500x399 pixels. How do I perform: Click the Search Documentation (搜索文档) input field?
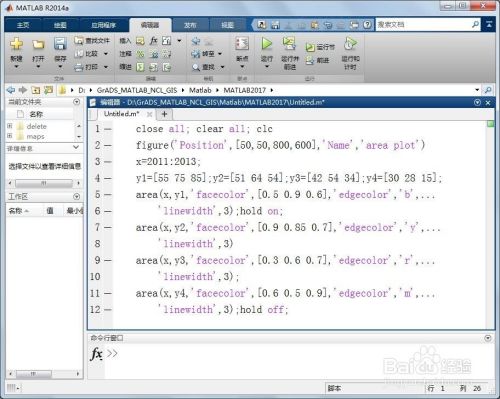[423, 24]
